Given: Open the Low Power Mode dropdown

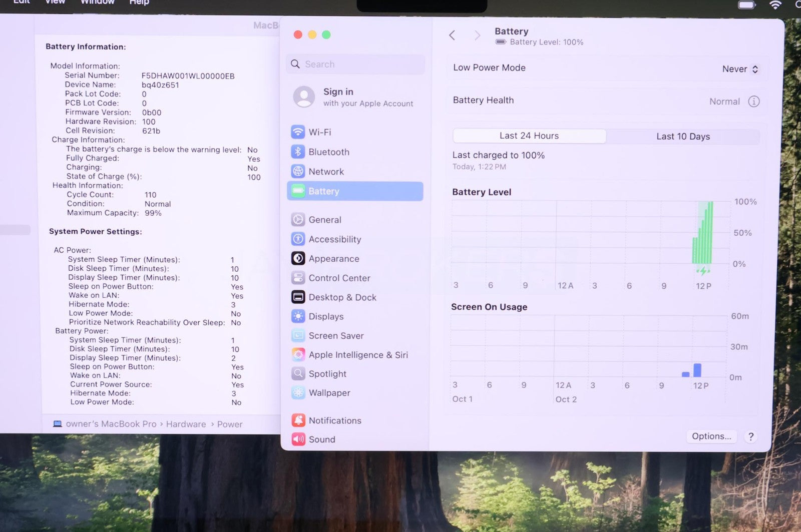Looking at the screenshot, I should click(x=740, y=69).
